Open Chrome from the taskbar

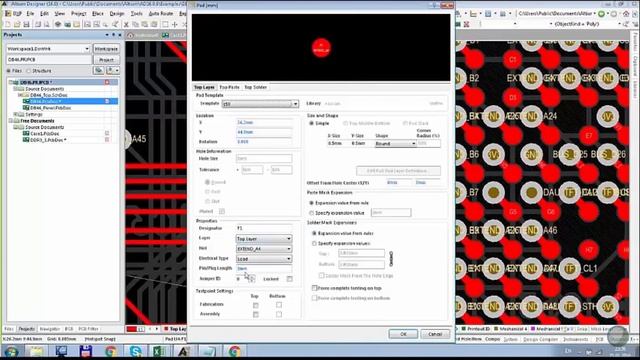point(111,351)
